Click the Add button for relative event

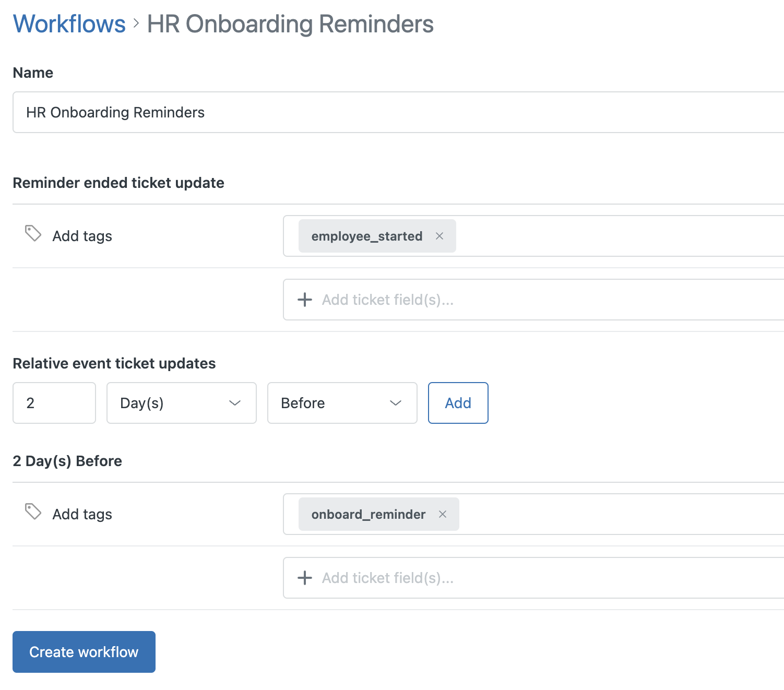click(x=458, y=403)
